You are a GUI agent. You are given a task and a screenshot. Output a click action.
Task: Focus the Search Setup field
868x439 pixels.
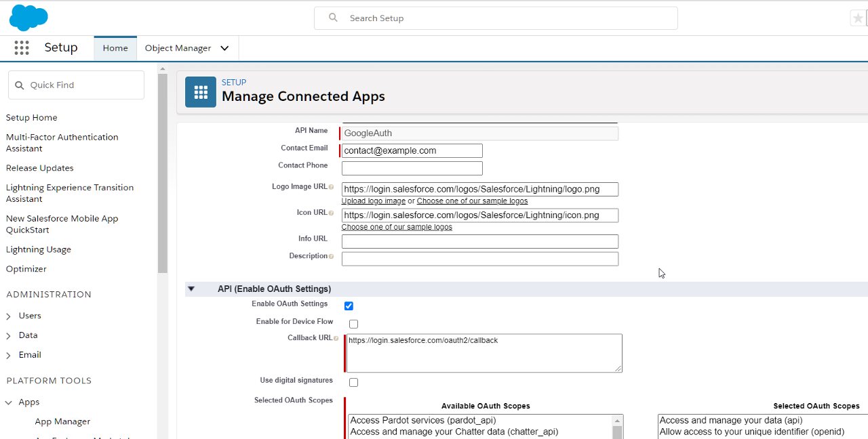tap(496, 18)
